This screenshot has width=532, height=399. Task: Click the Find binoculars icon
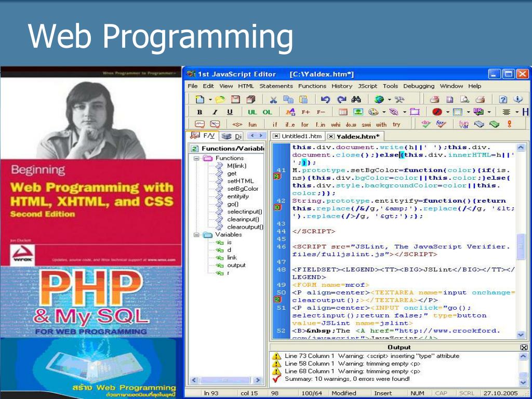click(356, 99)
